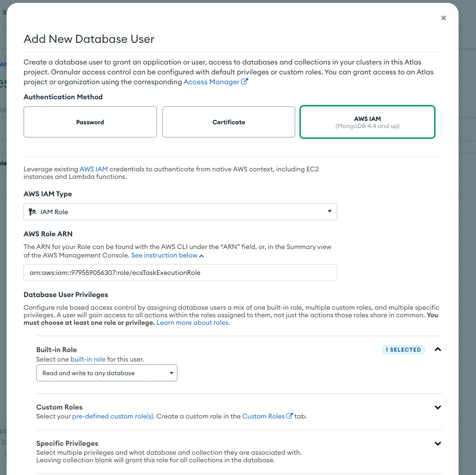Click the IAM Role key icon
The width and height of the screenshot is (476, 475).
click(x=32, y=212)
